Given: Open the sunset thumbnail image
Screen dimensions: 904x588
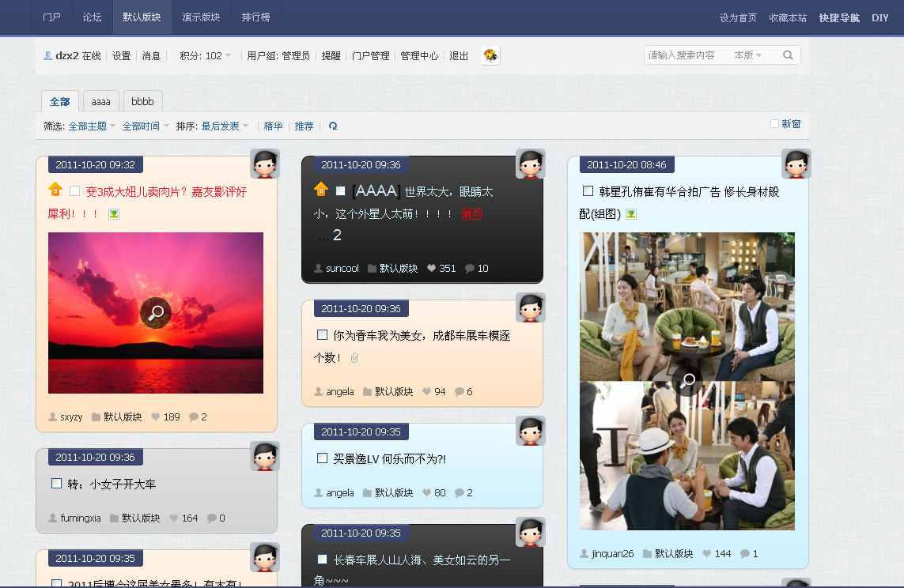Looking at the screenshot, I should click(156, 313).
